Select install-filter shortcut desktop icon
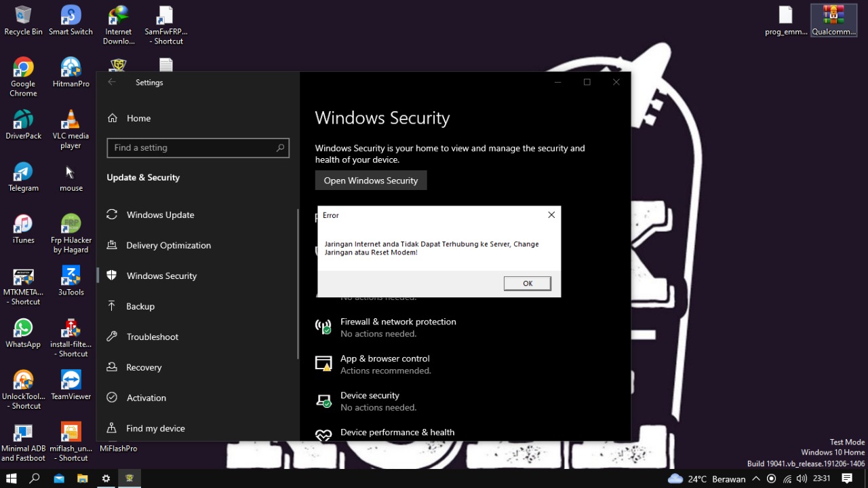868x488 pixels. click(71, 338)
